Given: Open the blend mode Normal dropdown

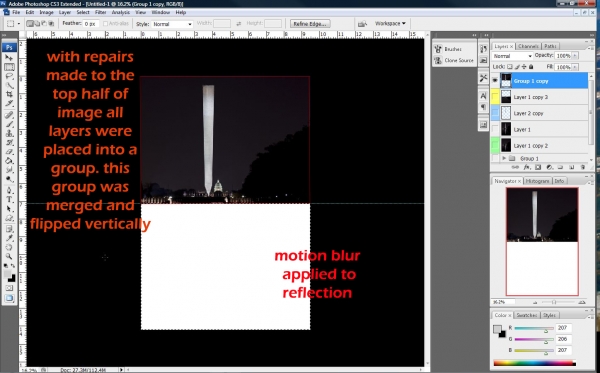Looking at the screenshot, I should pos(512,56).
